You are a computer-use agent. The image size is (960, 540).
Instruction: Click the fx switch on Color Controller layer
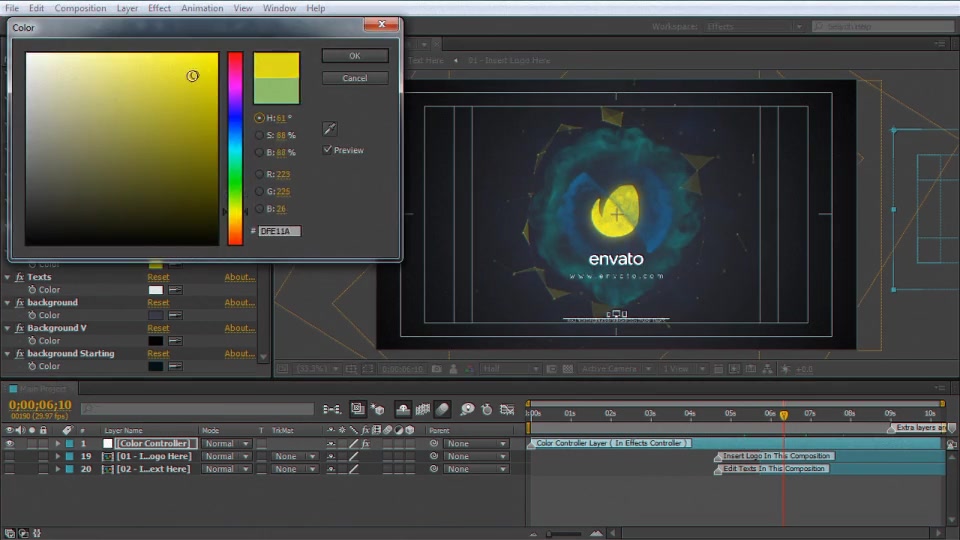click(x=366, y=444)
